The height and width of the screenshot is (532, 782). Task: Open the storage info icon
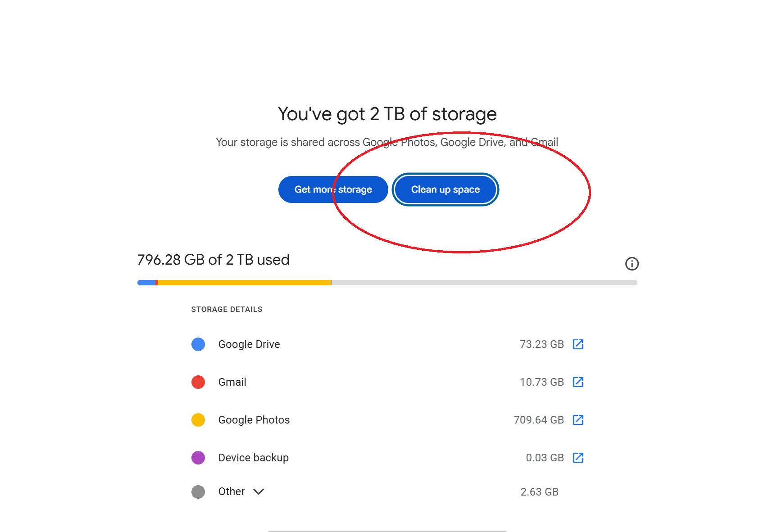(632, 264)
